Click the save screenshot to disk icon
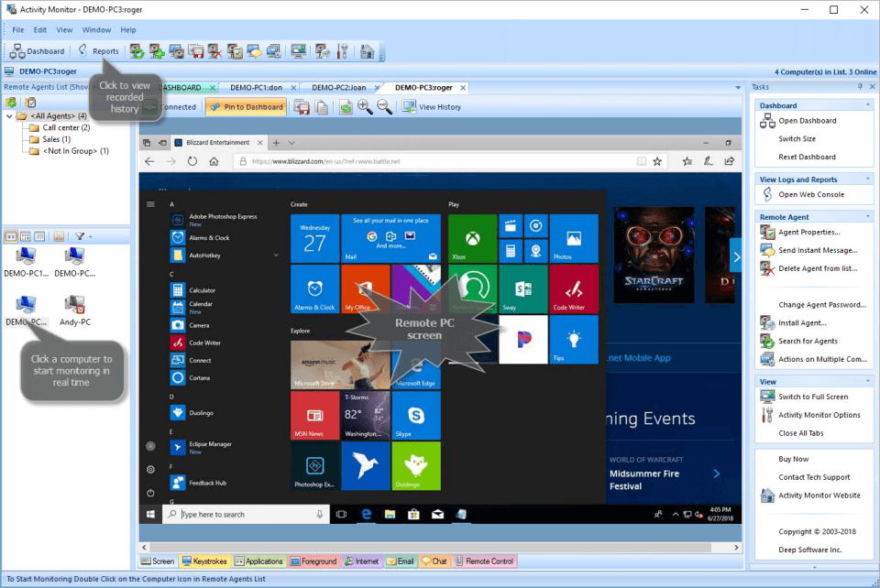The width and height of the screenshot is (880, 588). point(302,106)
